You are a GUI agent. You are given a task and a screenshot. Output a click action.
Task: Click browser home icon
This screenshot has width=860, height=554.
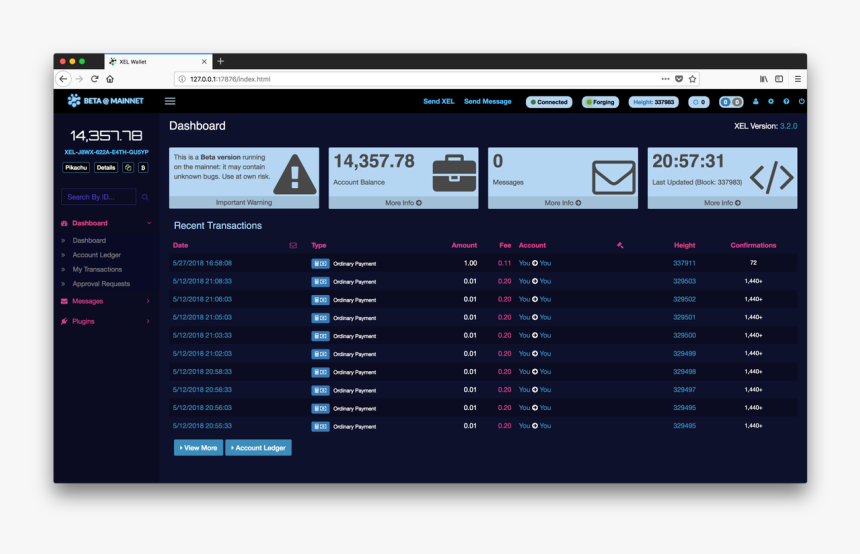[110, 79]
